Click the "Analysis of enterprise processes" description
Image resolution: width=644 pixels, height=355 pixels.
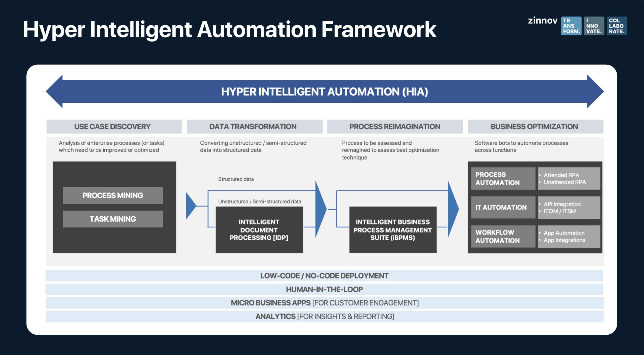click(x=111, y=146)
